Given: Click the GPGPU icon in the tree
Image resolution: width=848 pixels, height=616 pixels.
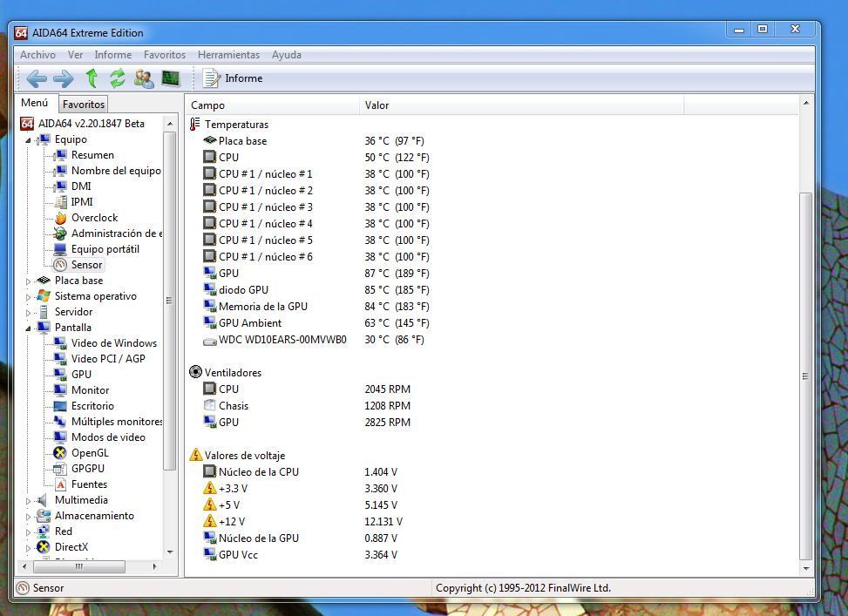Looking at the screenshot, I should click(61, 469).
